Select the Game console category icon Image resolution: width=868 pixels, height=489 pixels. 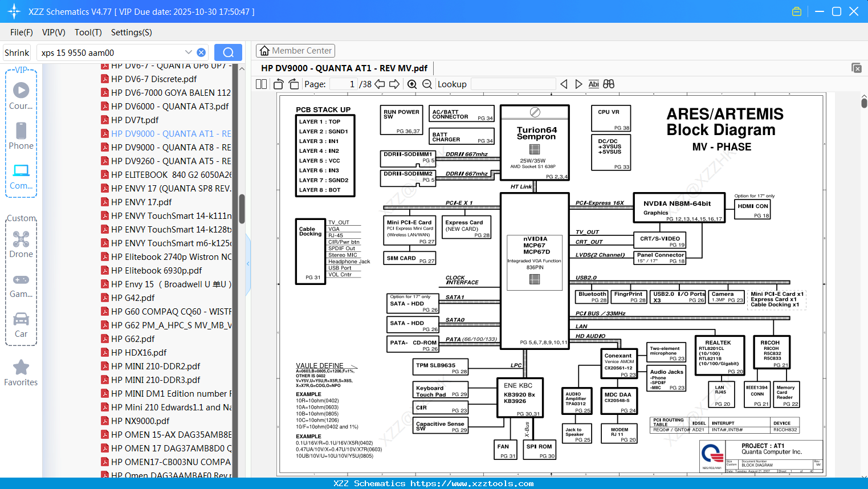(21, 285)
